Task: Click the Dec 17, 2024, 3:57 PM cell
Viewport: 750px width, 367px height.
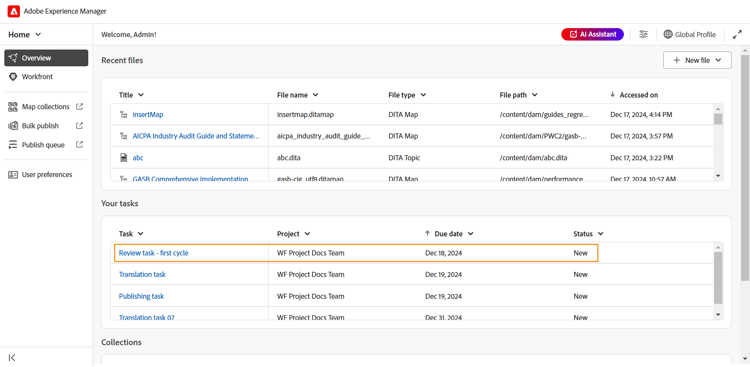Action: pyautogui.click(x=641, y=136)
